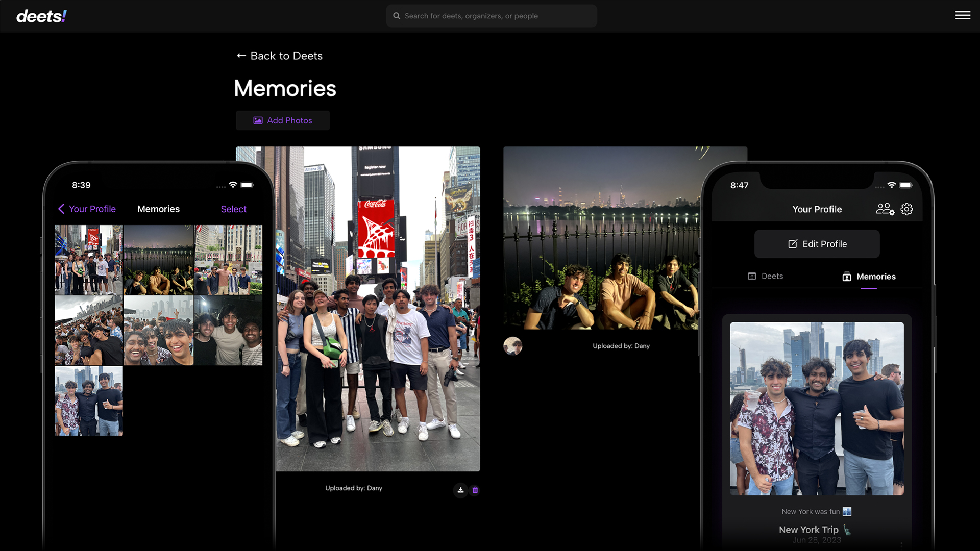Tap Select in the Memories header

(233, 209)
